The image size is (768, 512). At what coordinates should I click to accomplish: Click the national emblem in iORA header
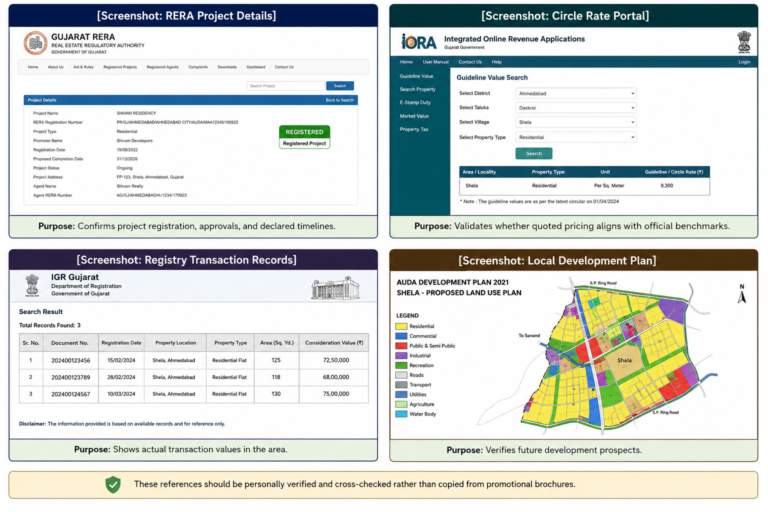[744, 42]
